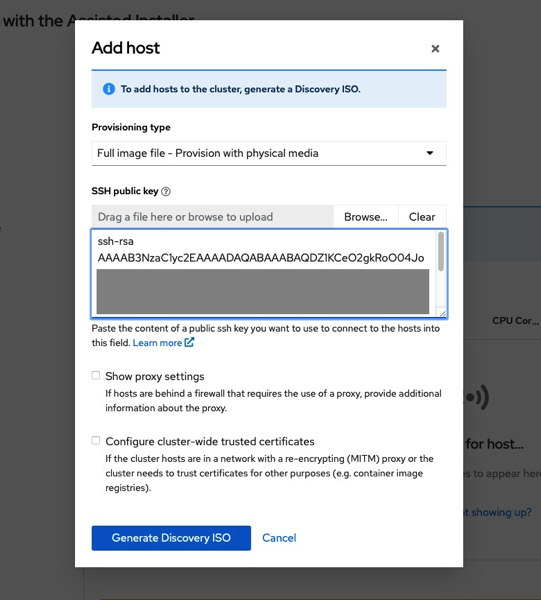Click the provisioning type dropdown caret
This screenshot has height=600, width=541.
[430, 153]
